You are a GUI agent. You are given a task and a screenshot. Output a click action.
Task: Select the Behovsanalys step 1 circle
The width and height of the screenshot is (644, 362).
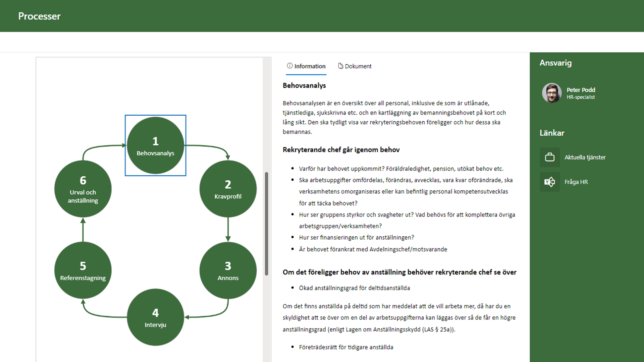pyautogui.click(x=155, y=145)
